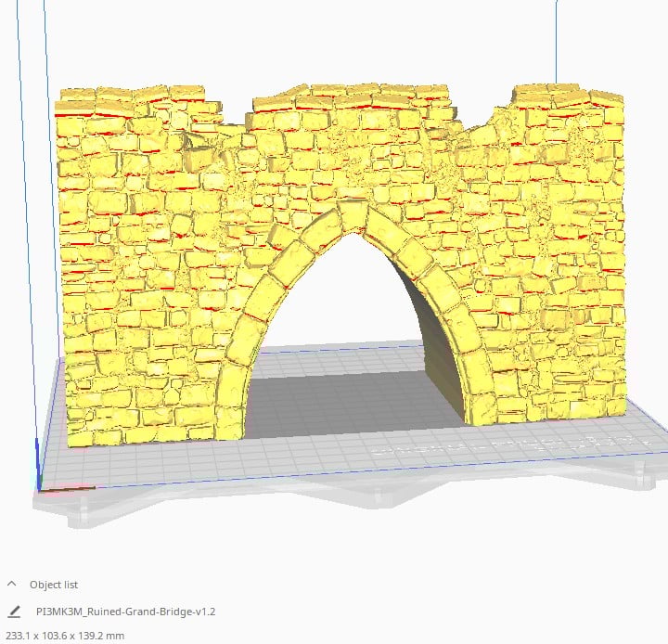Click the axis origin at build plate corner

click(39, 483)
